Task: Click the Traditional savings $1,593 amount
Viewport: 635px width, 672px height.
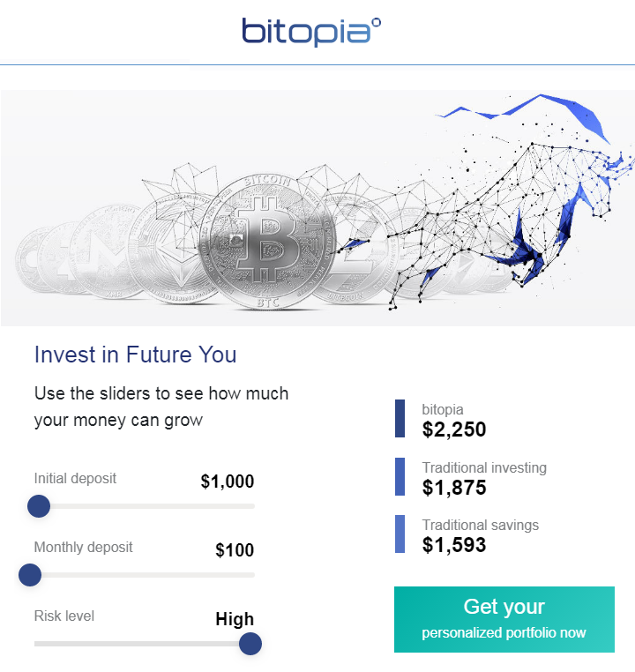Action: (454, 545)
